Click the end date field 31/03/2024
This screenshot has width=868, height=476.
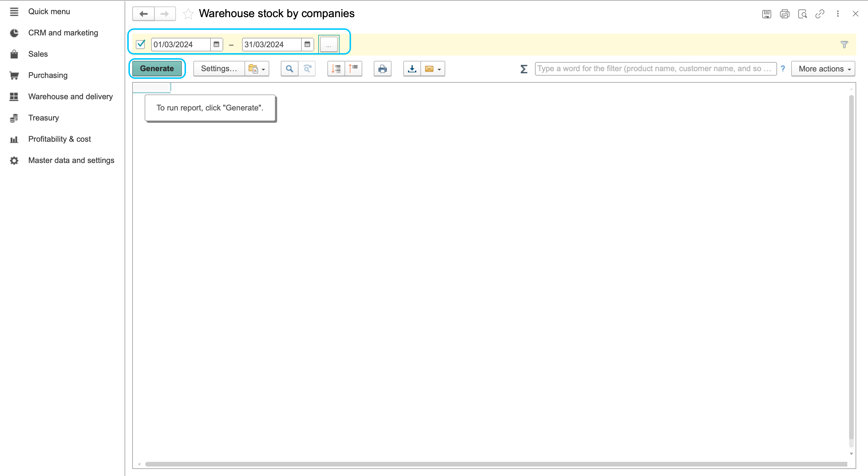[272, 44]
